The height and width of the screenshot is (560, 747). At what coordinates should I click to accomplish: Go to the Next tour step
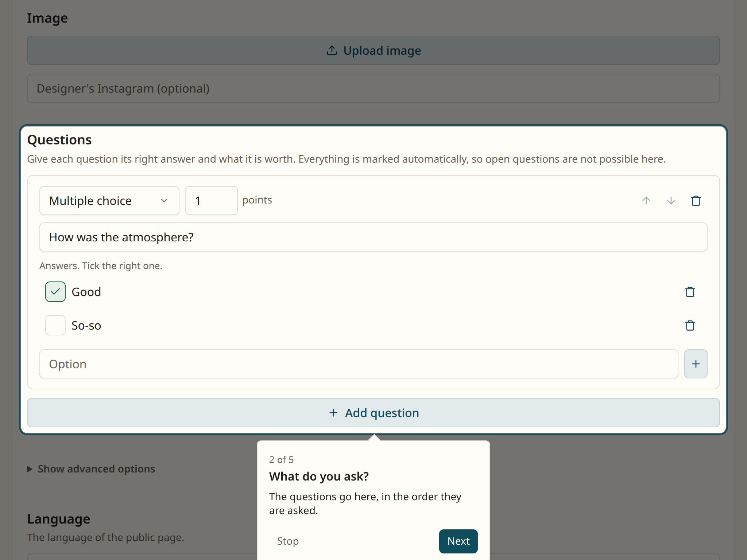[458, 541]
